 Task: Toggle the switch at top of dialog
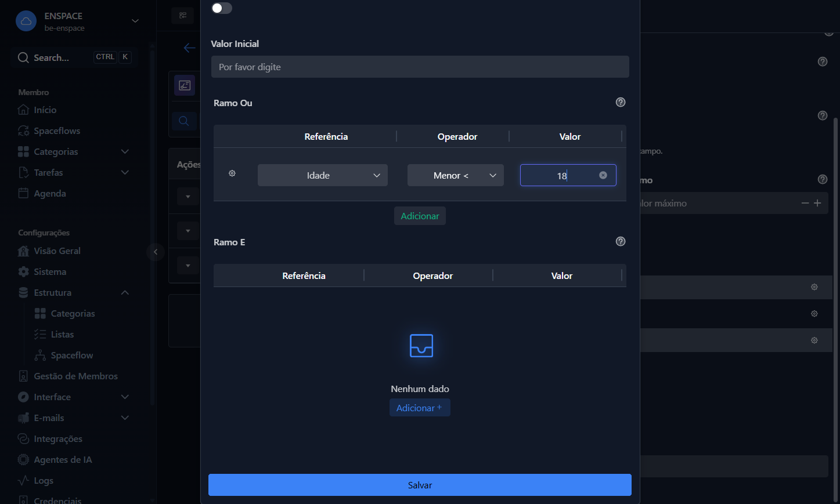pyautogui.click(x=222, y=8)
